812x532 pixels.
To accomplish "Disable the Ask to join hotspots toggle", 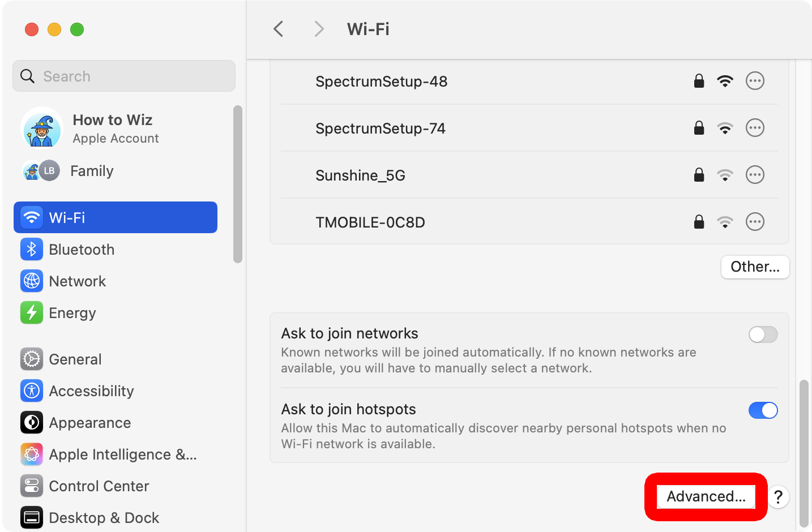I will tap(763, 410).
